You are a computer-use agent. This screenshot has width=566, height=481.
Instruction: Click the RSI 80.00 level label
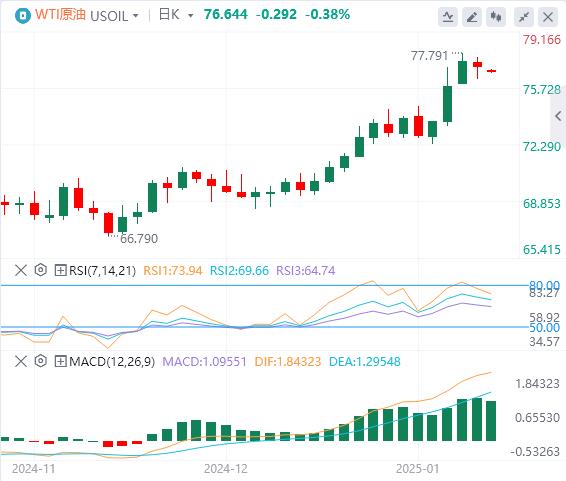[545, 285]
